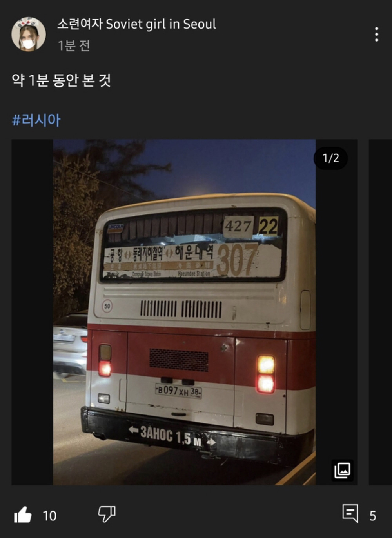Tap the 427 sign in bus window

(238, 226)
